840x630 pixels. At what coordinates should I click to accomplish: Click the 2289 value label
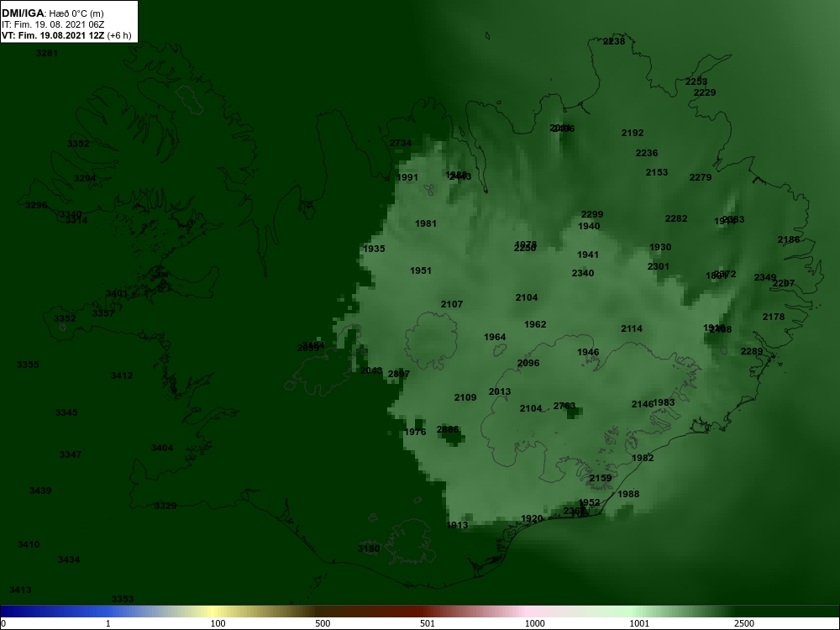[752, 351]
